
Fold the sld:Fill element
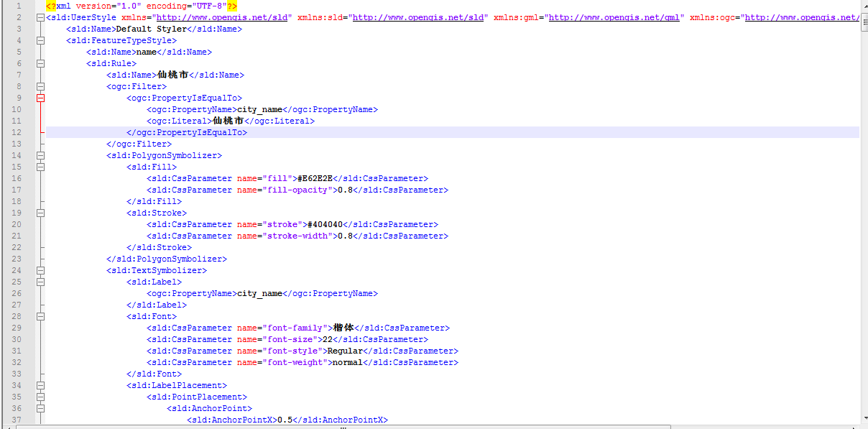click(x=40, y=167)
